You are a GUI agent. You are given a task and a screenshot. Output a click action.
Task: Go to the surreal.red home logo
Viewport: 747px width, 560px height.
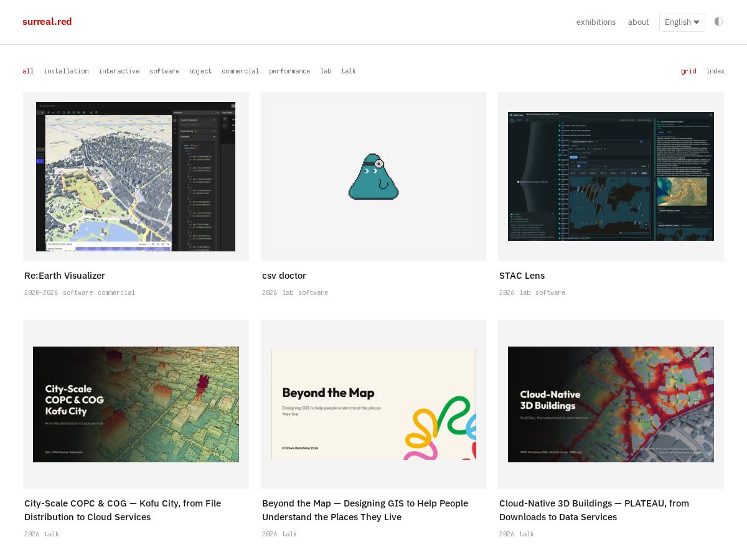47,22
